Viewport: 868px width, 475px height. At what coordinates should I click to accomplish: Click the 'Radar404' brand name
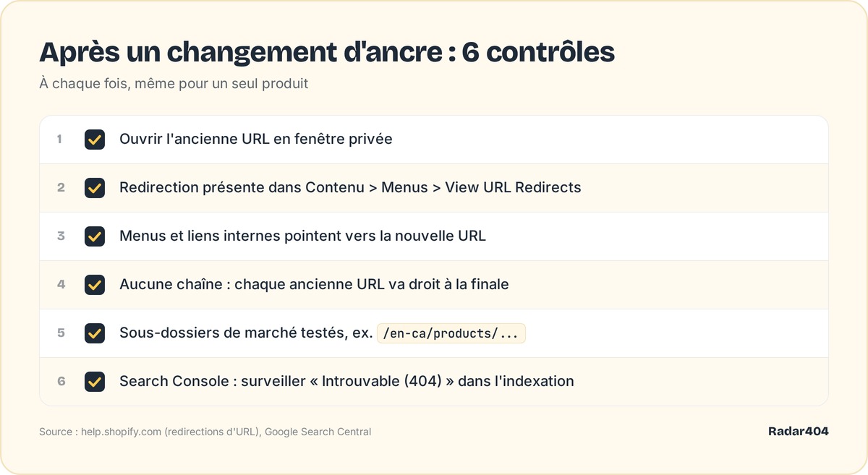[x=799, y=431]
